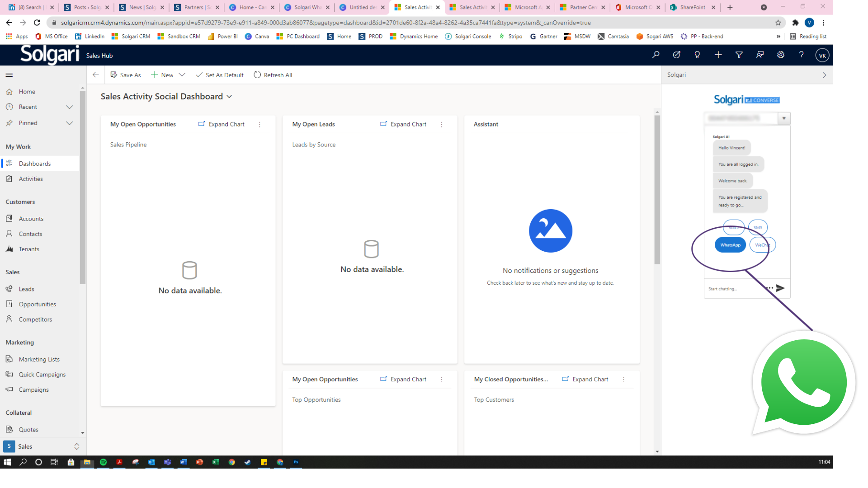The width and height of the screenshot is (868, 488).
Task: Open the help question mark icon
Action: (802, 55)
